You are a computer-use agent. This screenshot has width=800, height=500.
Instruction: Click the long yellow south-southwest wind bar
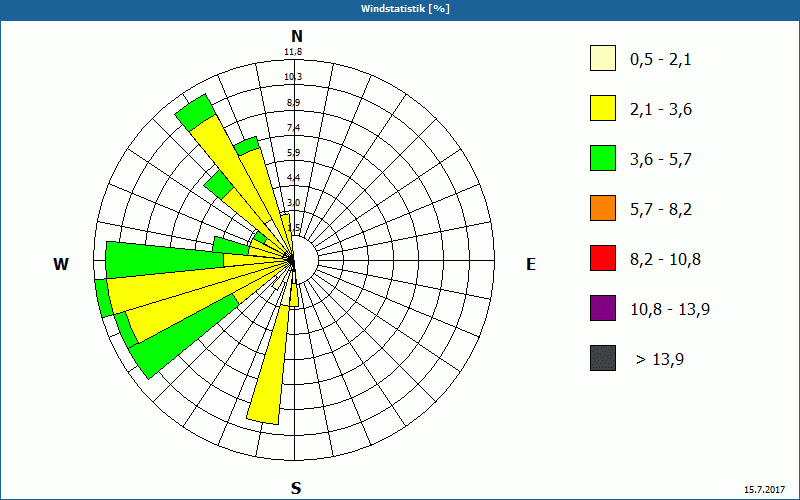tap(270, 367)
